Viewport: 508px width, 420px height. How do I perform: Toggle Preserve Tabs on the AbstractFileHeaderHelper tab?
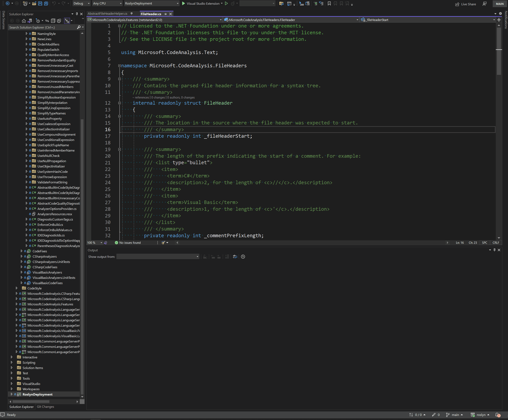click(x=131, y=13)
